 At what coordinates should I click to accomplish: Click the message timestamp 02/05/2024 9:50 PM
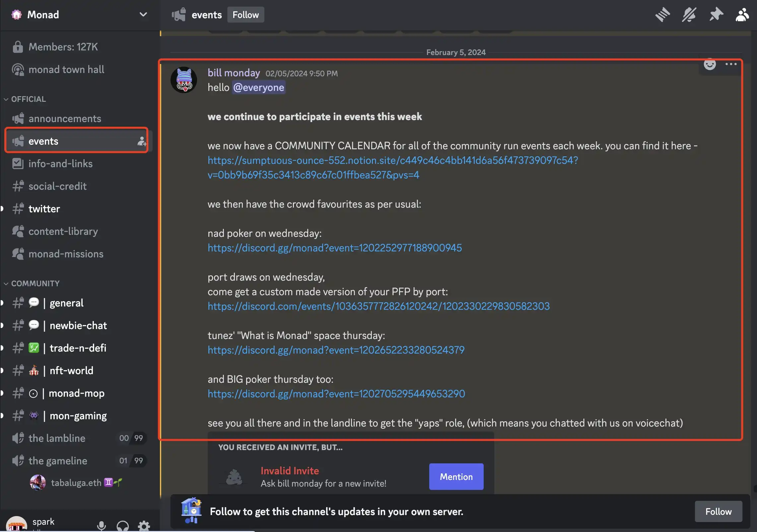302,74
